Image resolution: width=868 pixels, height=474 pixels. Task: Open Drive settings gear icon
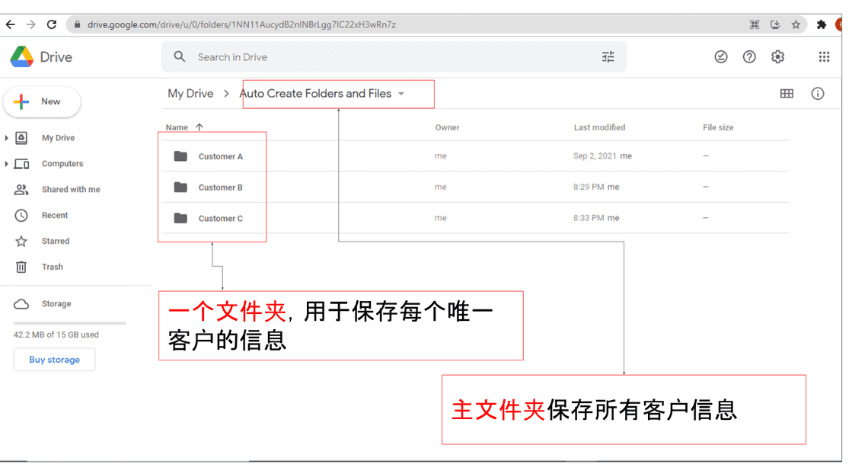click(777, 57)
